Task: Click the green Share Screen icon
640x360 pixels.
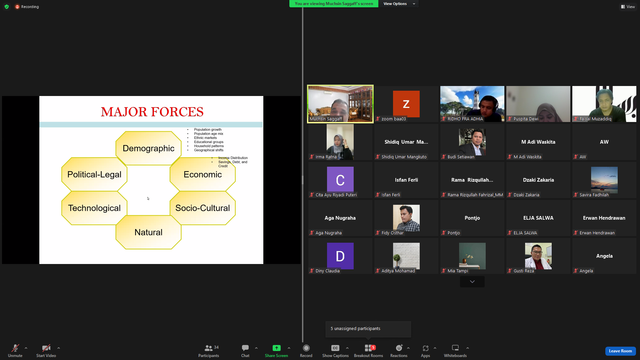Action: pos(276,348)
